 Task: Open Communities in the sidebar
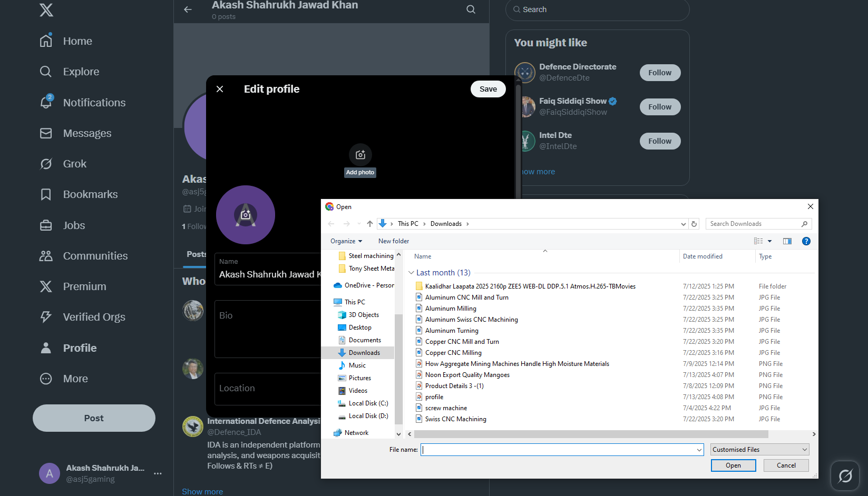84,256
